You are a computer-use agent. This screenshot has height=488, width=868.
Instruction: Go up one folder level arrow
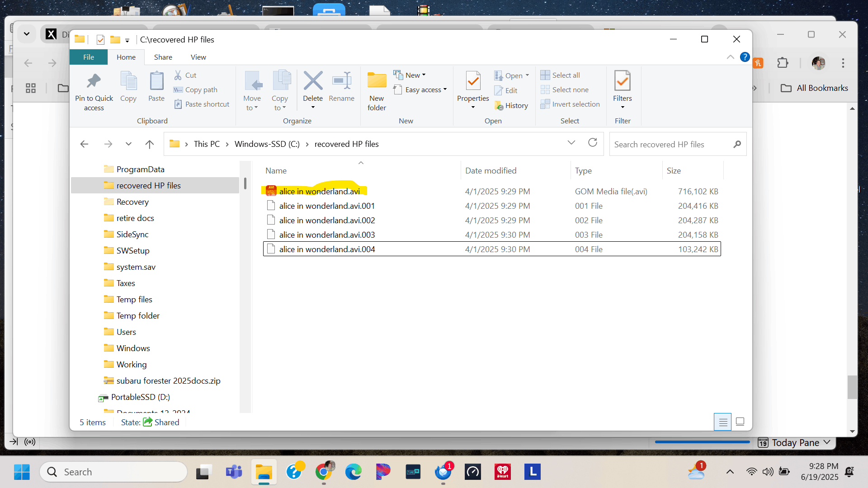pos(150,144)
